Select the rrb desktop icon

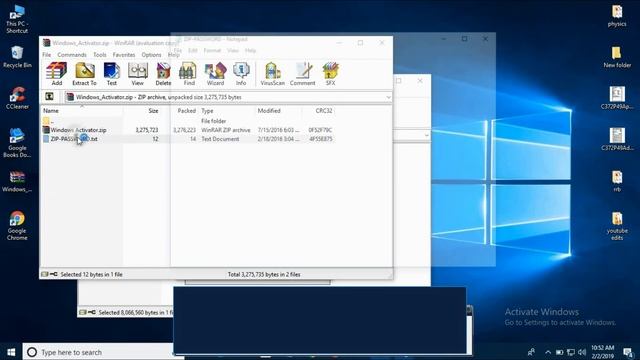click(x=617, y=181)
